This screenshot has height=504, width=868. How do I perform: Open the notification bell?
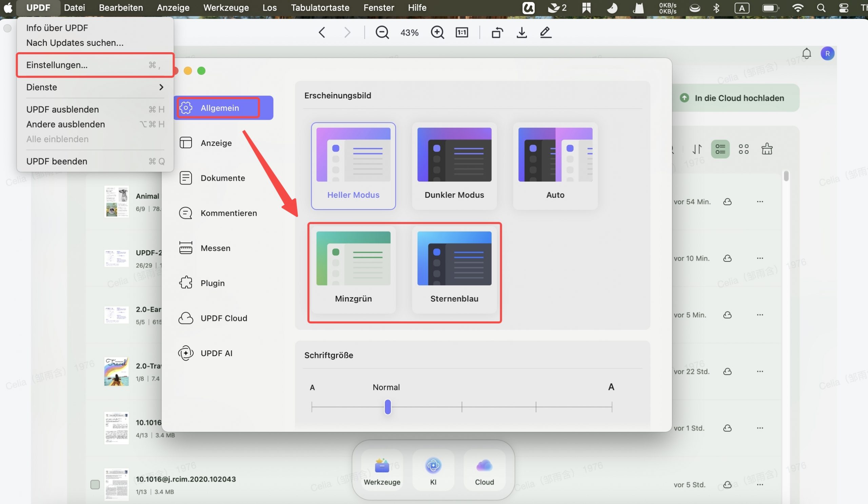(806, 53)
